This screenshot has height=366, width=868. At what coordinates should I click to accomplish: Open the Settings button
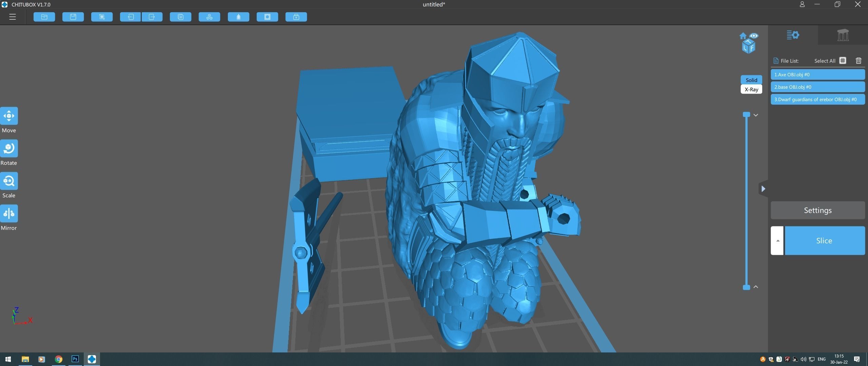(x=818, y=210)
